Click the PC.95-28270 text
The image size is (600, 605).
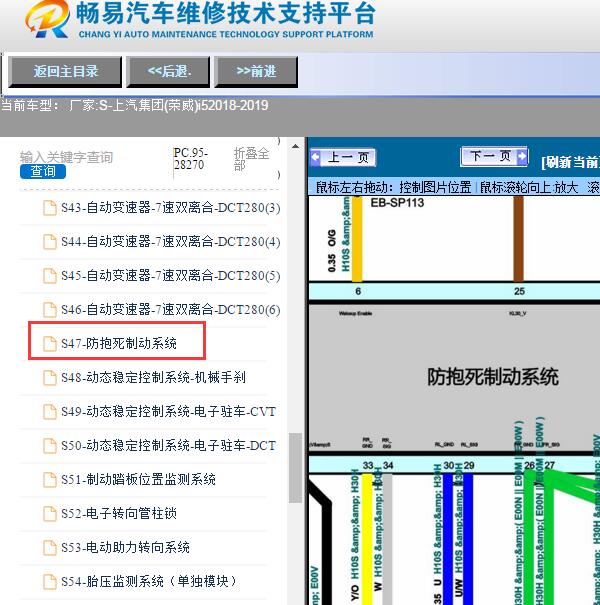[191, 159]
